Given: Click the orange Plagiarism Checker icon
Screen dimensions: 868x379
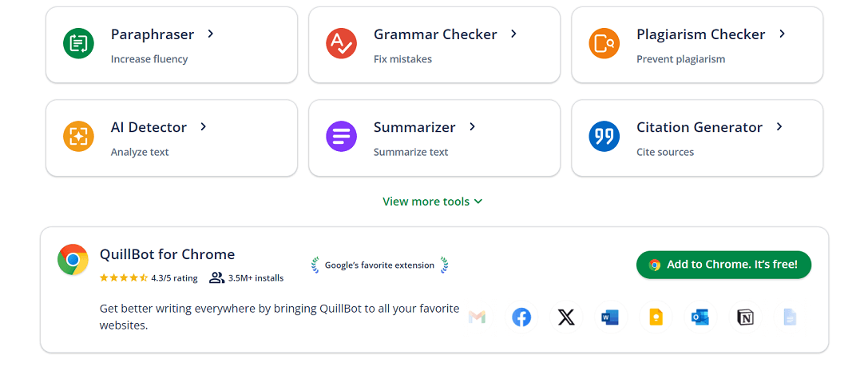Looking at the screenshot, I should click(604, 43).
